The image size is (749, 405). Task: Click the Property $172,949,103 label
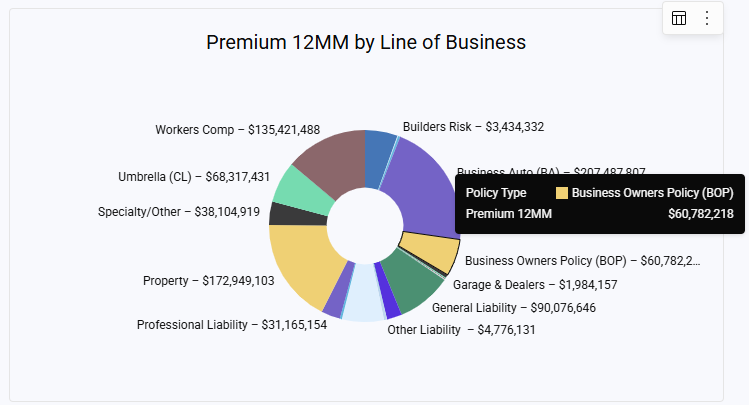(x=208, y=281)
